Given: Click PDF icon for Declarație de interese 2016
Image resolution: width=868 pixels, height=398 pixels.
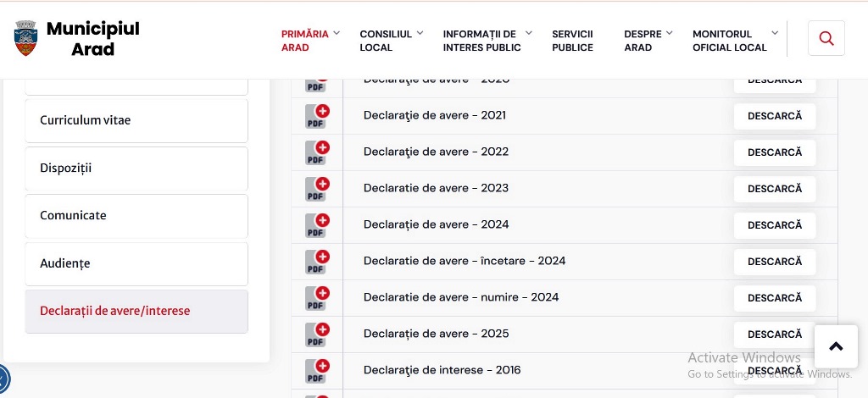Looking at the screenshot, I should [317, 371].
